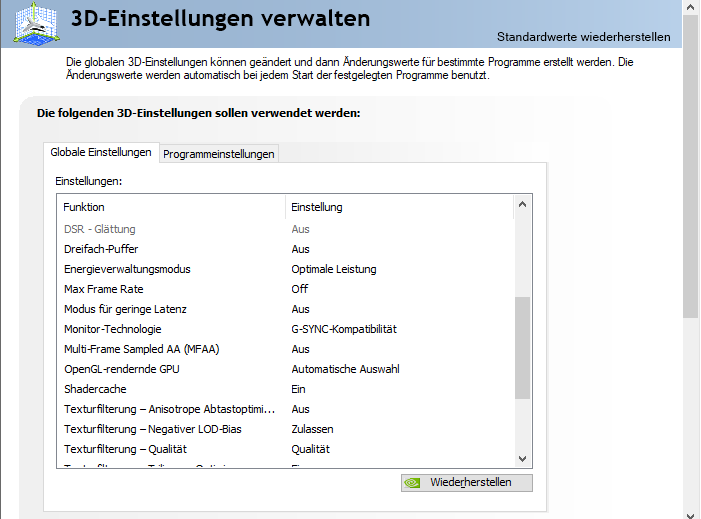Select the DSR - Glättung row
The image size is (701, 519).
coord(286,229)
